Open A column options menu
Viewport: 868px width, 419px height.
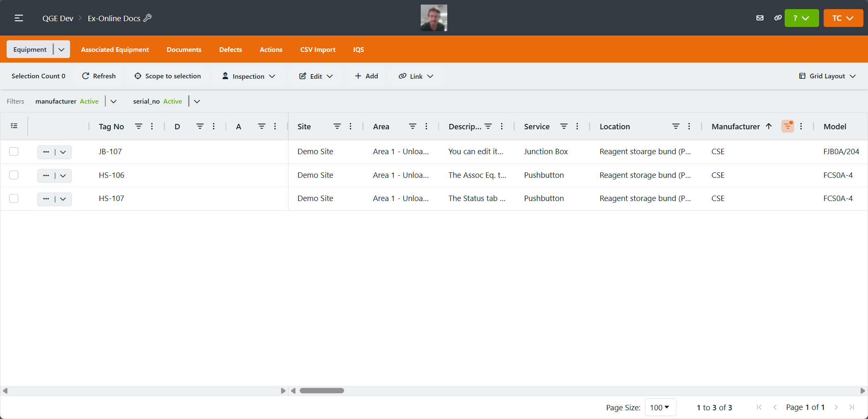click(275, 126)
